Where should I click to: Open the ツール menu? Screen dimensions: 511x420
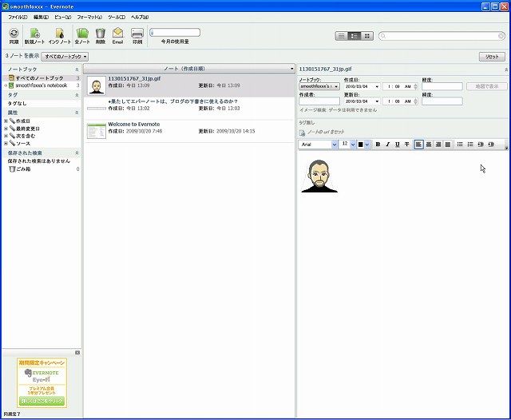(x=117, y=17)
